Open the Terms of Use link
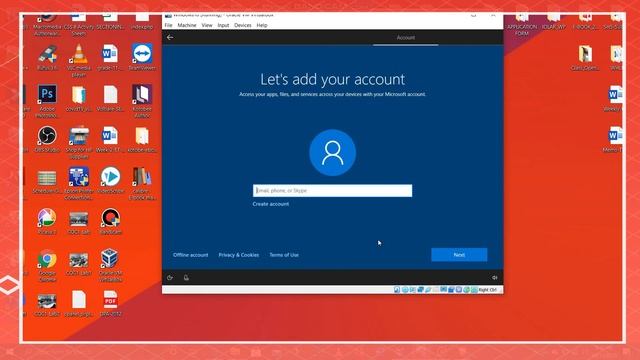Viewport: 640px width, 360px height. point(284,255)
